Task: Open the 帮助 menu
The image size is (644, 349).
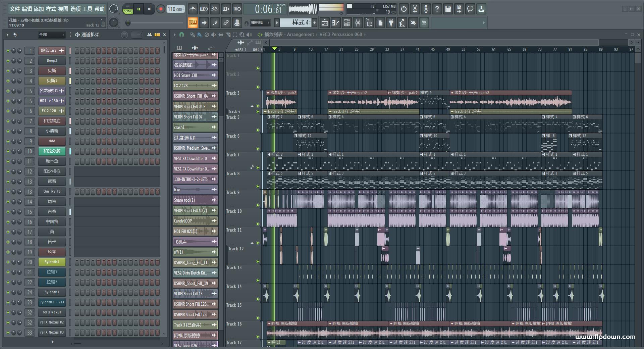Action: coord(99,9)
